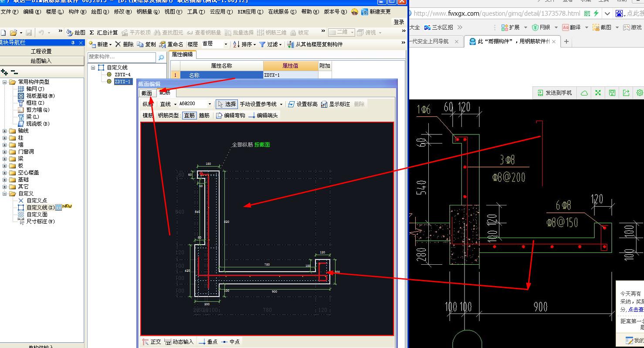This screenshot has width=644, height=348.
Task: Click 发送到手机 in the browser
Action: [554, 93]
